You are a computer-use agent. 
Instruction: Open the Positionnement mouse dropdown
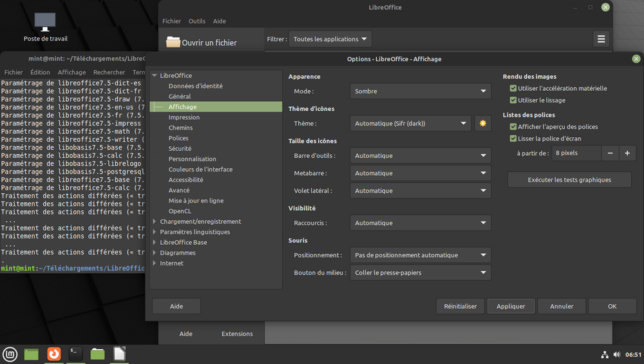(x=421, y=255)
